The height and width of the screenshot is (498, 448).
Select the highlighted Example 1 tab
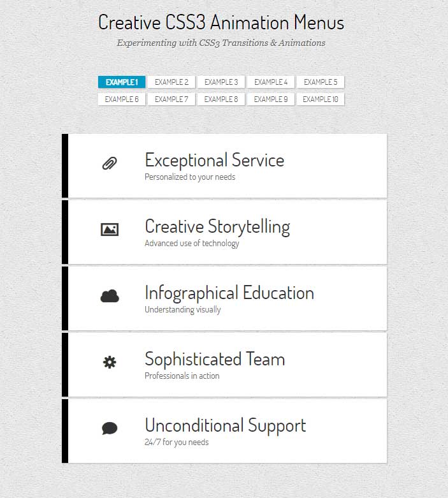(122, 82)
